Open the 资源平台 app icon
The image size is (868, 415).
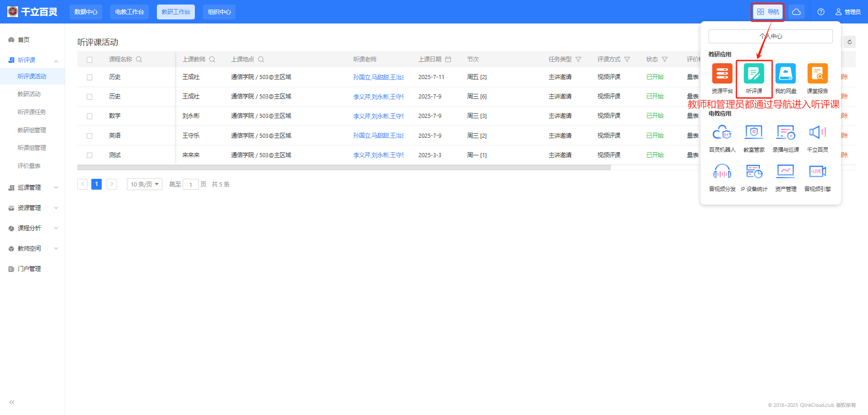pyautogui.click(x=722, y=74)
